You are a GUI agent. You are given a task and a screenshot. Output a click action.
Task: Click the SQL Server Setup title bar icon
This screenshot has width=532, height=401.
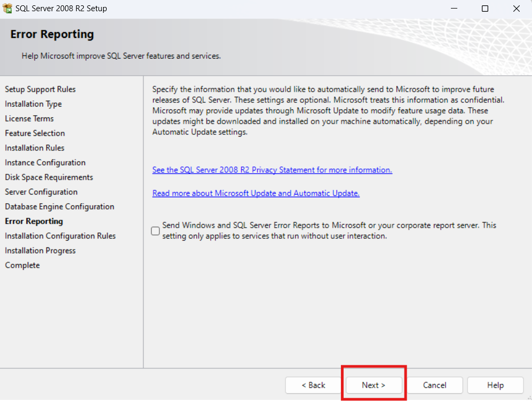(7, 8)
